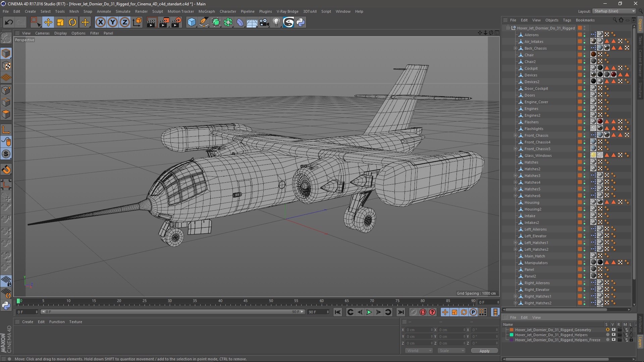Toggle the Z axis lock icon
The image size is (644, 362).
click(x=125, y=22)
